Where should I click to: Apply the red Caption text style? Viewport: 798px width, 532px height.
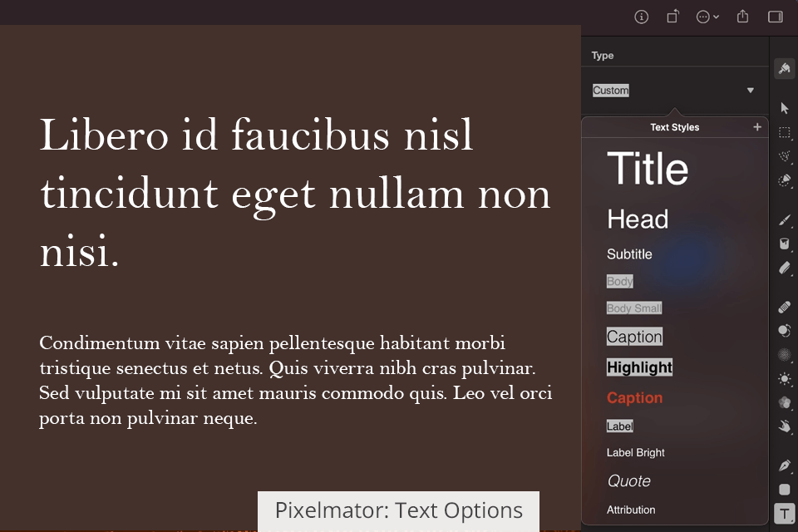(x=634, y=397)
